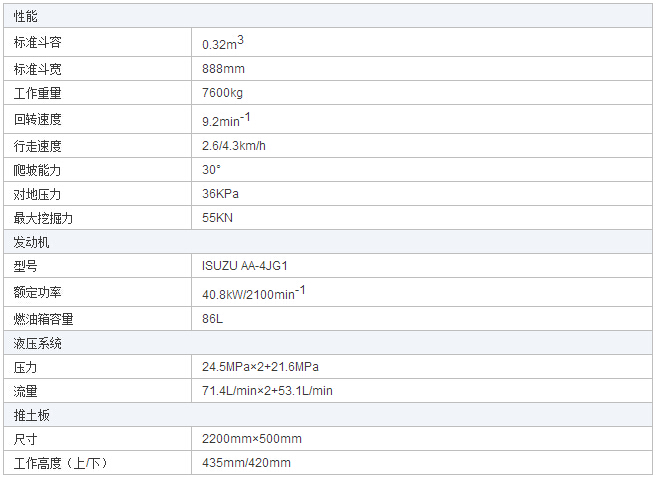This screenshot has width=657, height=478.
Task: Click the 液压系统 section header
Action: [x=38, y=343]
